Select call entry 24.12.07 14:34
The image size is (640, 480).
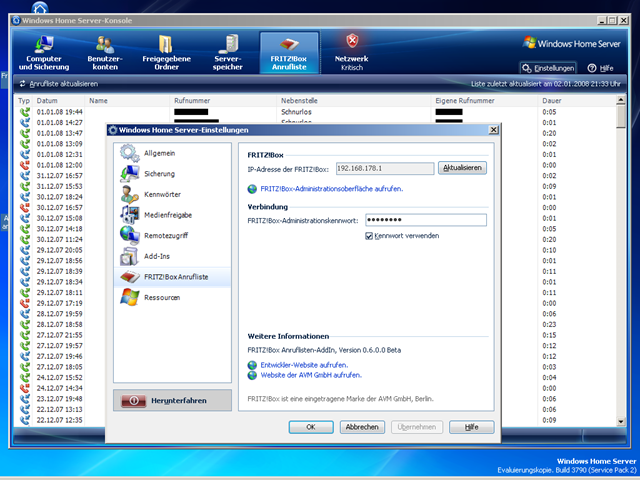pyautogui.click(x=59, y=388)
